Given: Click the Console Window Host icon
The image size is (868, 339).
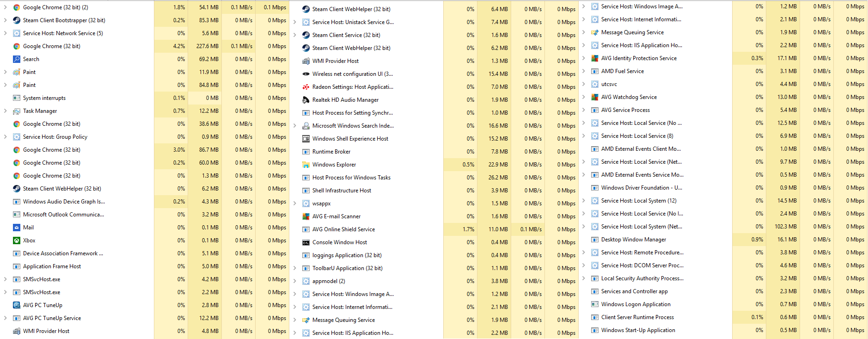Looking at the screenshot, I should [306, 242].
